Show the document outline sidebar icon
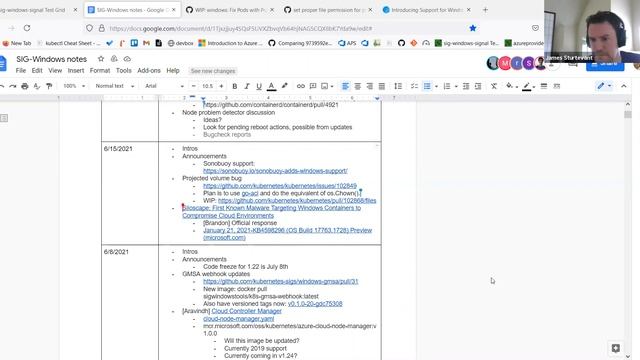Screen dimensions: 640x360 (x=4, y=118)
